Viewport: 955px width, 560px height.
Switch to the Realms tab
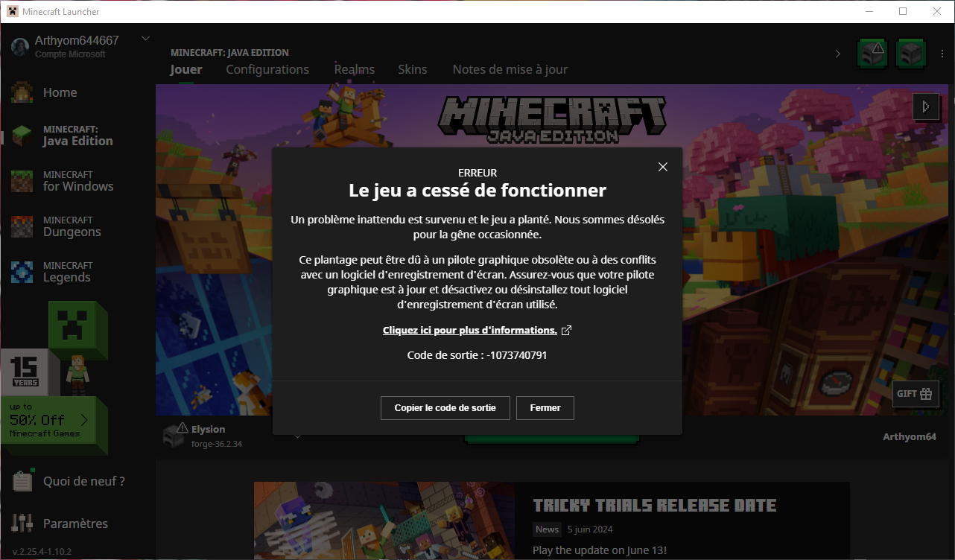355,69
